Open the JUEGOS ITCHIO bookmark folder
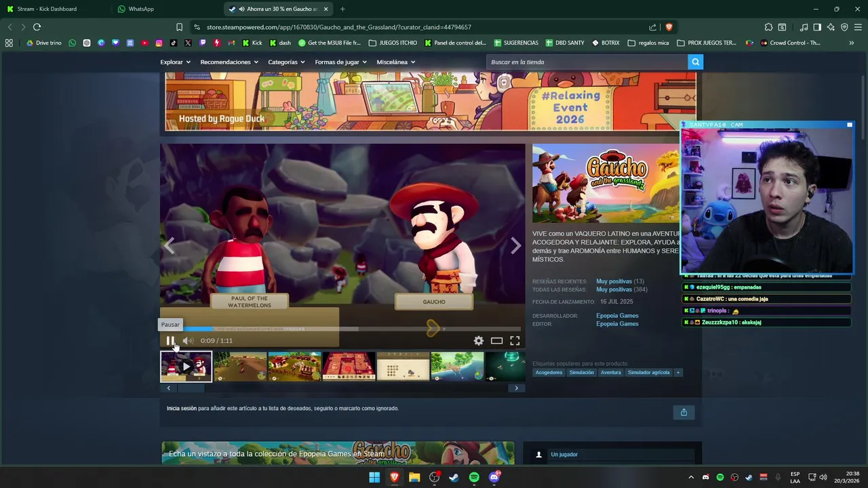 click(393, 43)
